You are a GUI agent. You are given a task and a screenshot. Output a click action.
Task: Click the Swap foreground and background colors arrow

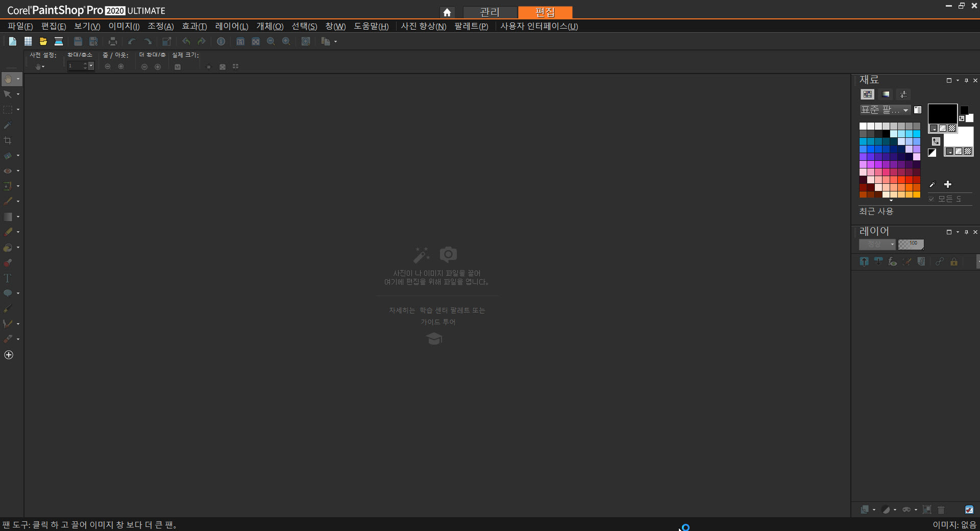936,141
